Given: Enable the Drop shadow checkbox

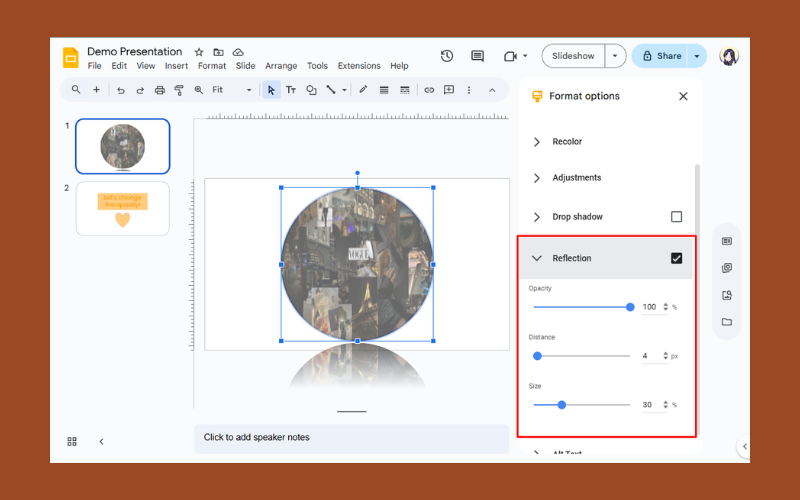Looking at the screenshot, I should 677,217.
